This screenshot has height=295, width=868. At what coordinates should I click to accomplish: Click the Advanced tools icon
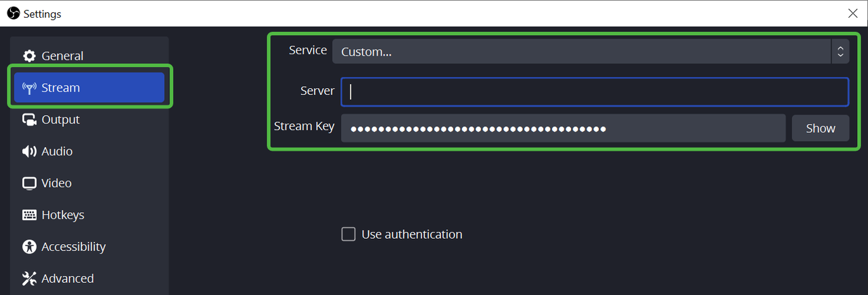pos(29,279)
